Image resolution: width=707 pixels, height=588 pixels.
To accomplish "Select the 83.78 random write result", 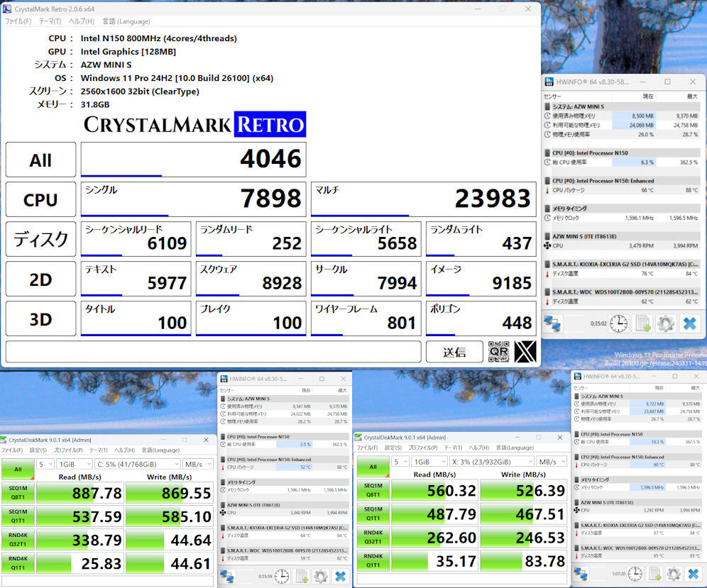I will point(524,560).
